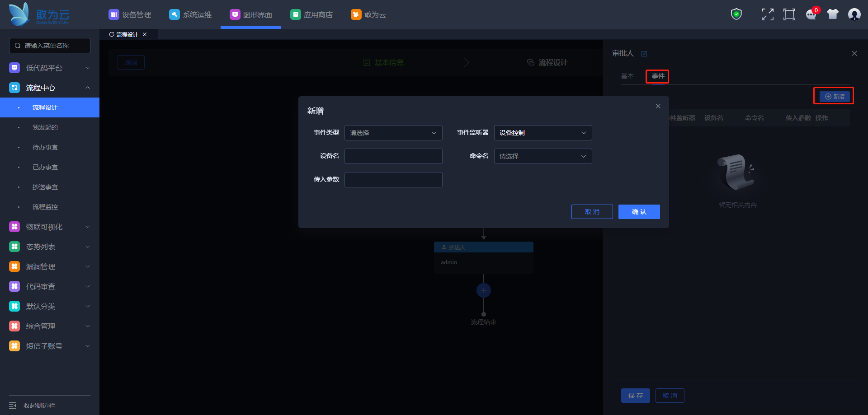Image resolution: width=868 pixels, height=415 pixels.
Task: Open the user avatar menu
Action: [x=854, y=14]
